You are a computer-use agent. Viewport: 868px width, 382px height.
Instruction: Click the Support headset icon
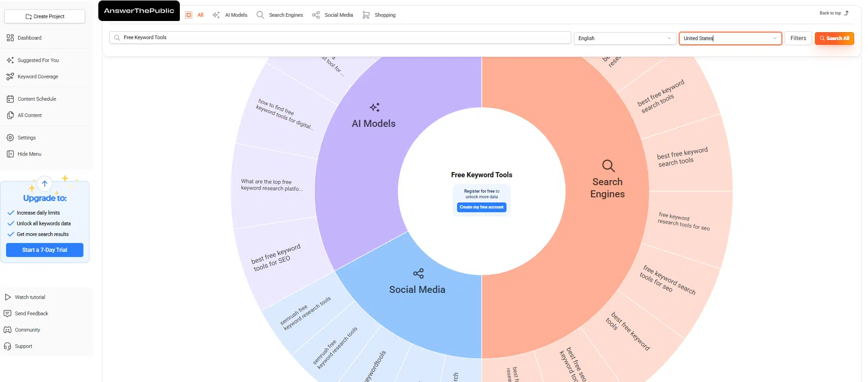7,346
